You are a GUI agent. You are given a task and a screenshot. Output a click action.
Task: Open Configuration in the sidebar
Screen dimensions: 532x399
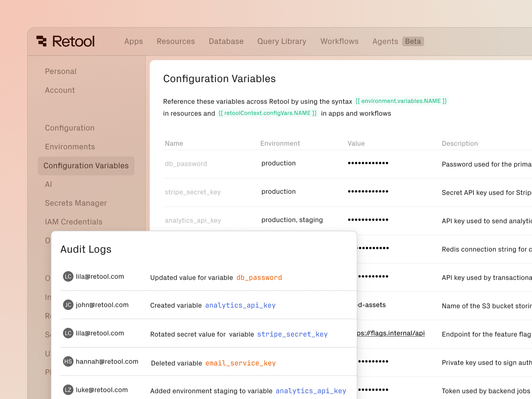point(69,128)
